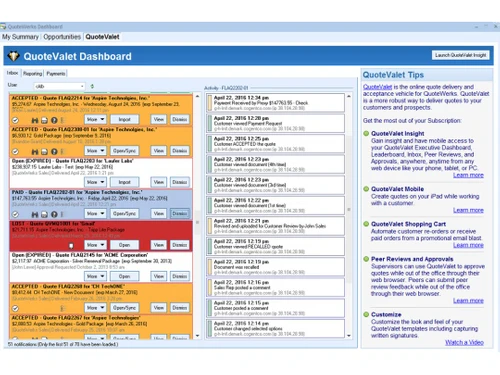Click checkmark icon in the Gold Package ACCEPTED row
Screen dimensions: 500x375
pos(15,152)
